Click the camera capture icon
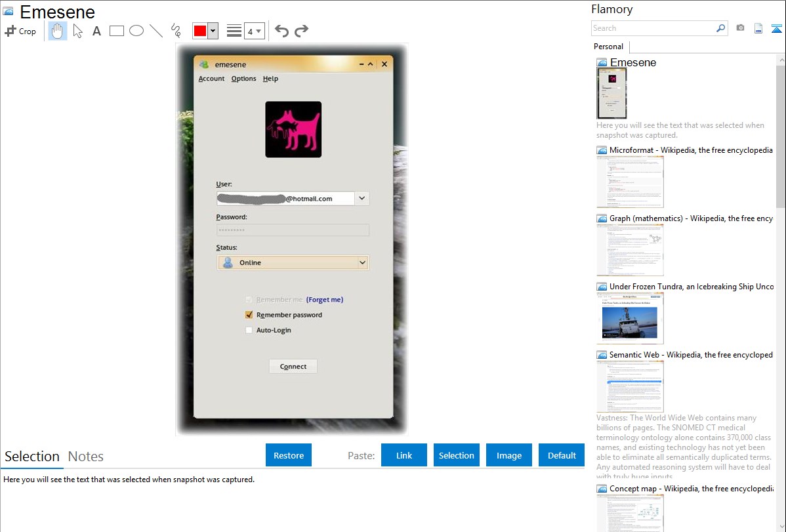The image size is (786, 532). (740, 28)
